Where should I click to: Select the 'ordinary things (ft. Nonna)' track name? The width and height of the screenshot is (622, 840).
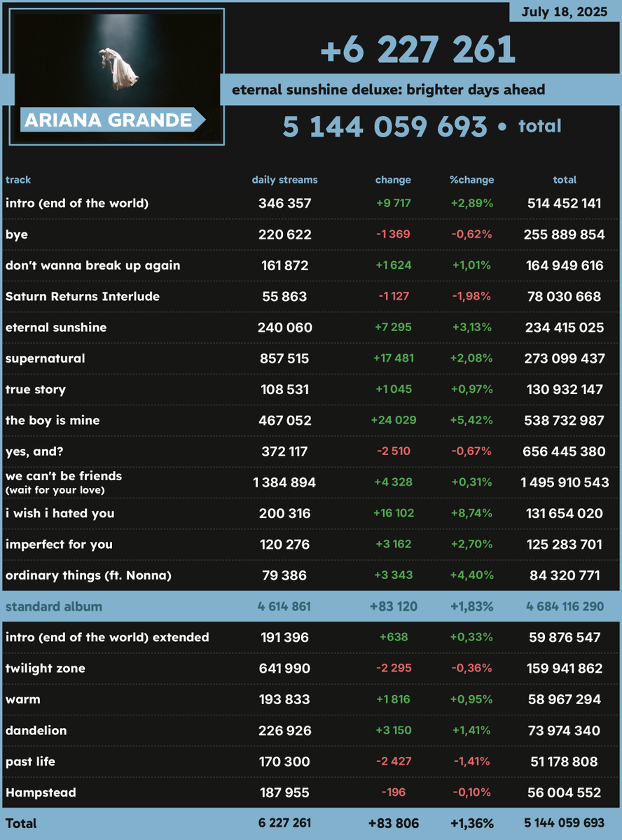pyautogui.click(x=88, y=575)
